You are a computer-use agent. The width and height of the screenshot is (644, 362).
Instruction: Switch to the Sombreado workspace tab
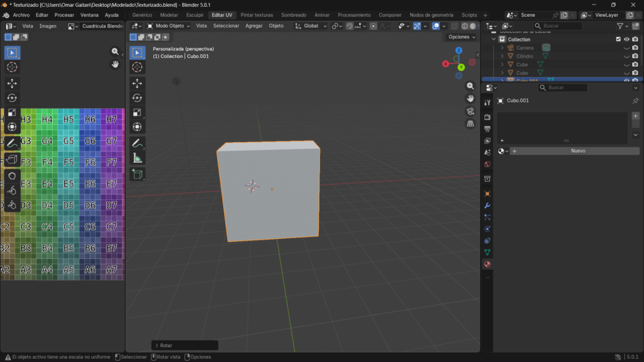[294, 14]
